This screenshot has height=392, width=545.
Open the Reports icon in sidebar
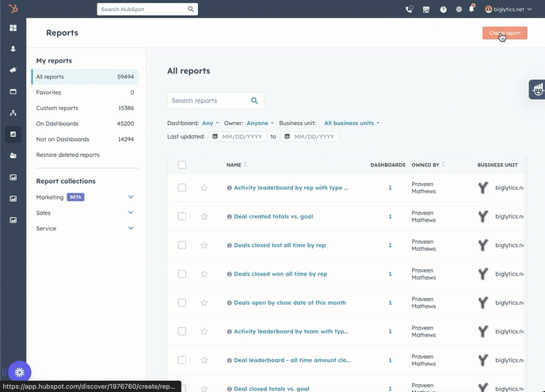click(x=13, y=134)
